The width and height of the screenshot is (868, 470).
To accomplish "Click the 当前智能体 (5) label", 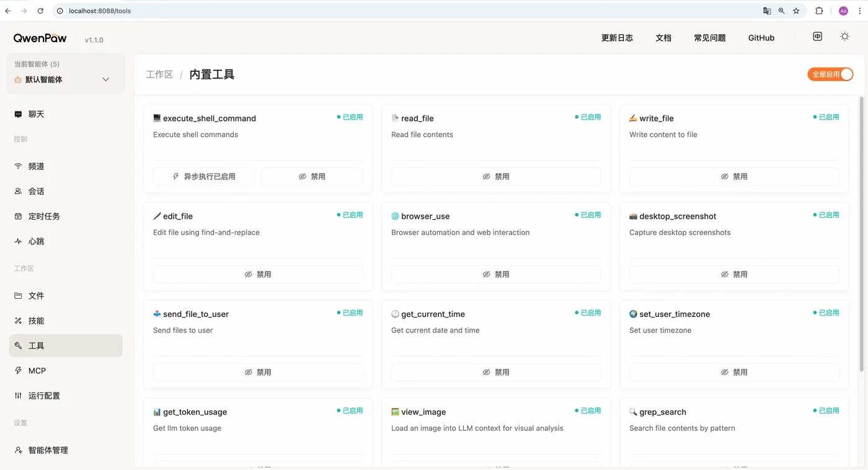I will [37, 64].
